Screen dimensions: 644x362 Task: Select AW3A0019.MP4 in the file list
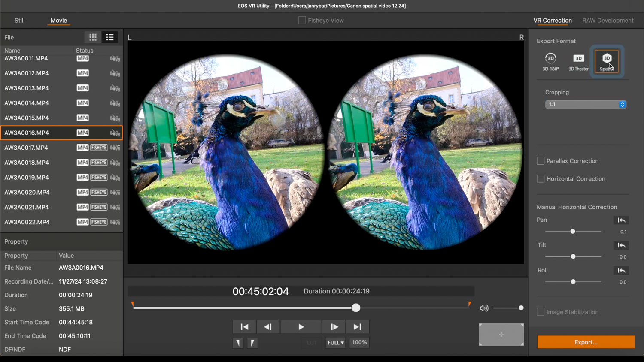coord(27,178)
